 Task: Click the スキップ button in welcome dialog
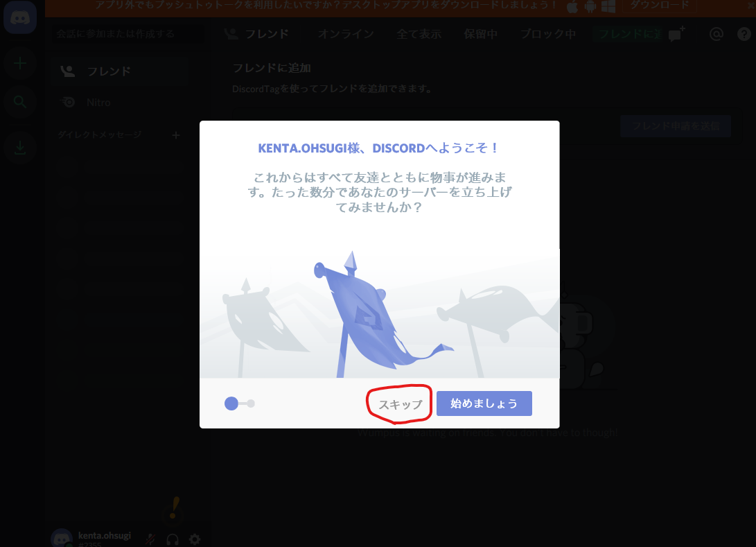tap(401, 404)
